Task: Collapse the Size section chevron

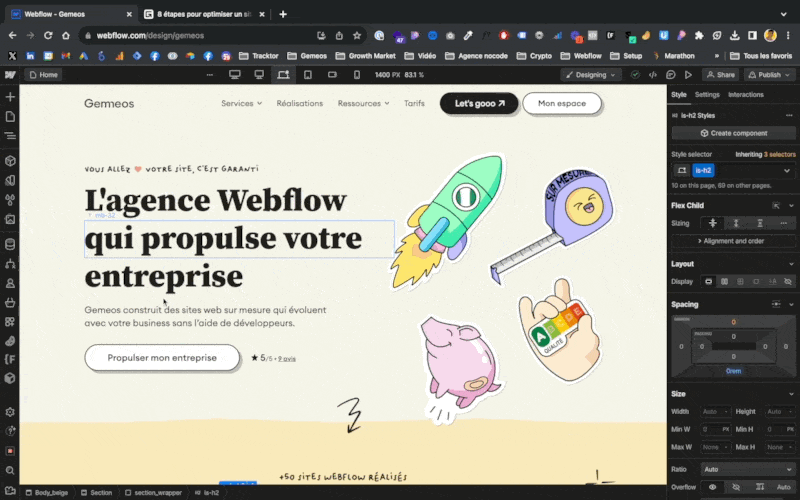Action: 791,394
